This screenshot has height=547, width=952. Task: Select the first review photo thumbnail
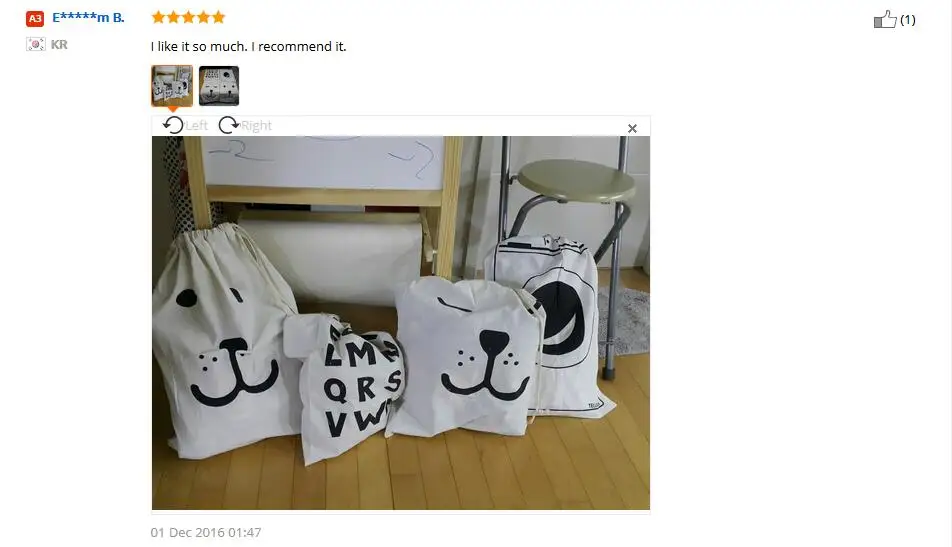tap(172, 86)
